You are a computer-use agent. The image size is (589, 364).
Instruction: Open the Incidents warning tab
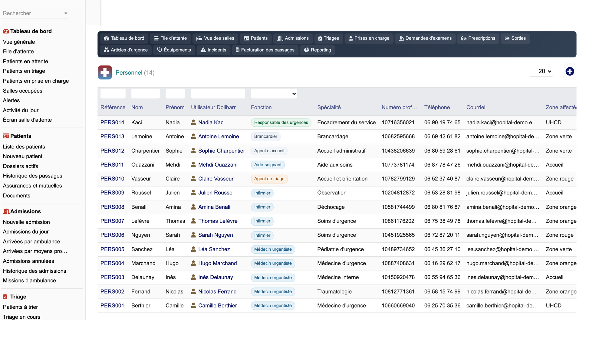(213, 50)
